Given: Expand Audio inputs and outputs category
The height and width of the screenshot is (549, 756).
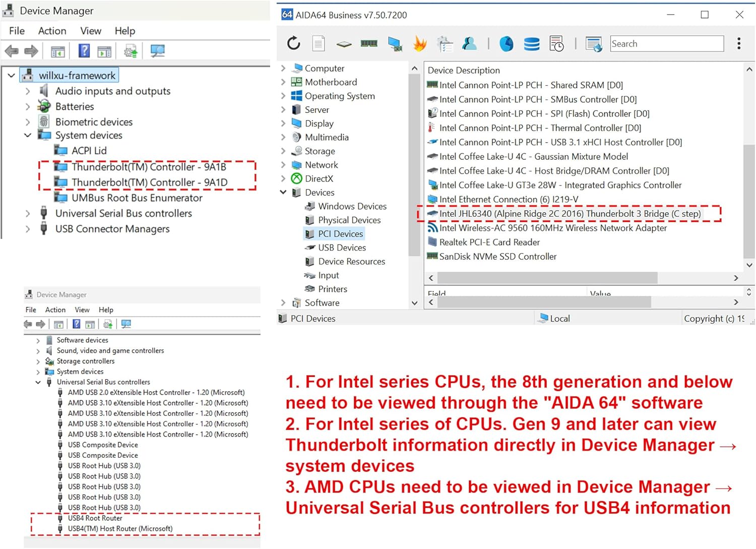Looking at the screenshot, I should click(x=28, y=91).
